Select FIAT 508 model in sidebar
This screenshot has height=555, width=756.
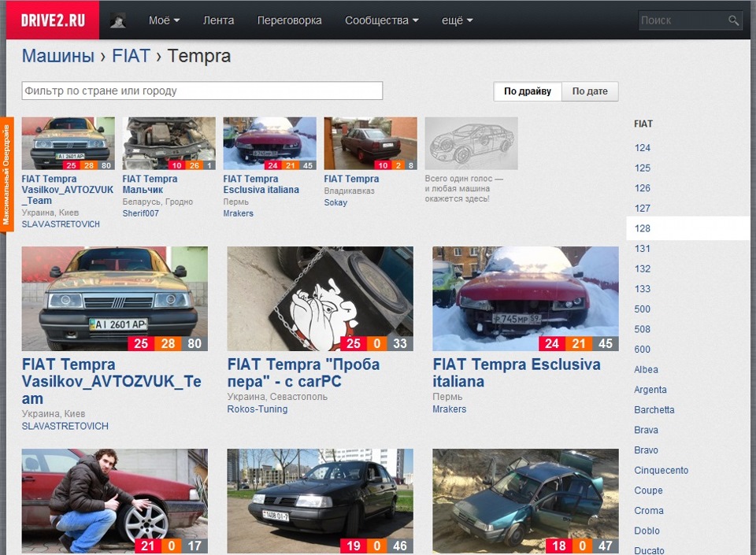pyautogui.click(x=643, y=330)
